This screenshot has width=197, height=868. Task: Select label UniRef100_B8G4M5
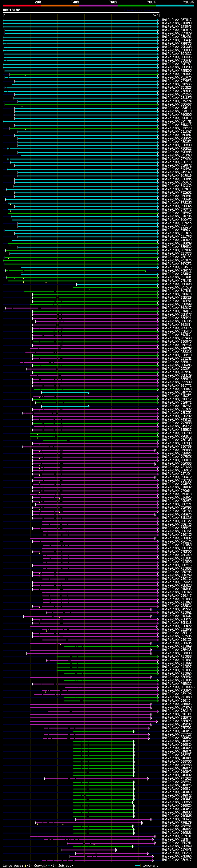[176, 365]
